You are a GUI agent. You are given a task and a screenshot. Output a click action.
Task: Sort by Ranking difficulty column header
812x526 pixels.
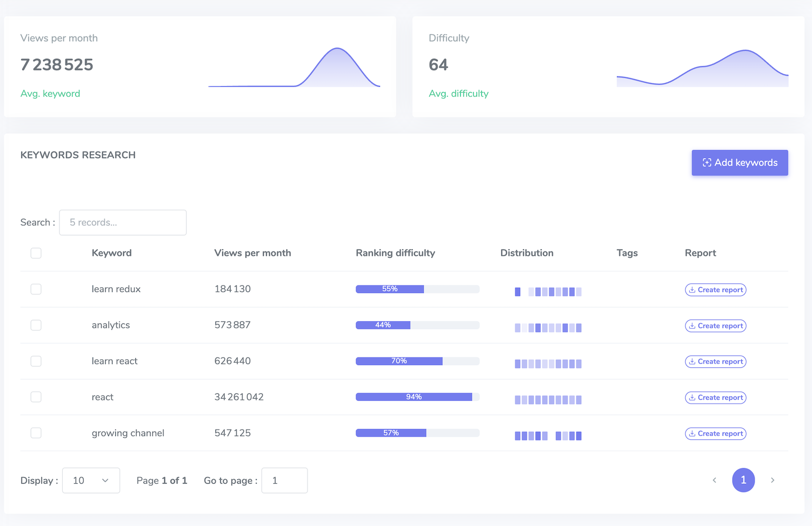click(395, 253)
